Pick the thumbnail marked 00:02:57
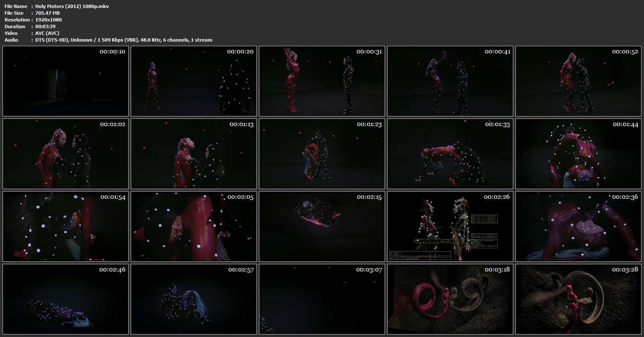This screenshot has height=337, width=644. pyautogui.click(x=194, y=299)
